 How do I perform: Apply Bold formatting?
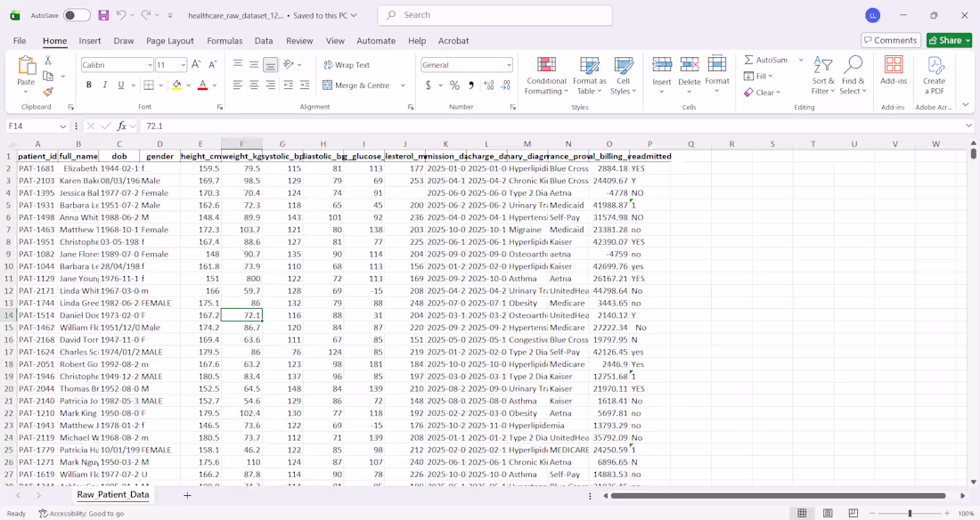tap(89, 85)
